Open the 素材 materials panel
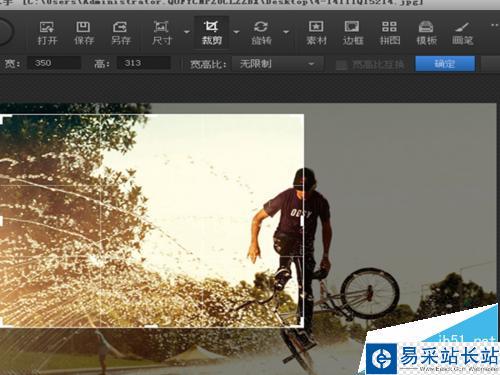The width and height of the screenshot is (500, 375). tap(316, 33)
